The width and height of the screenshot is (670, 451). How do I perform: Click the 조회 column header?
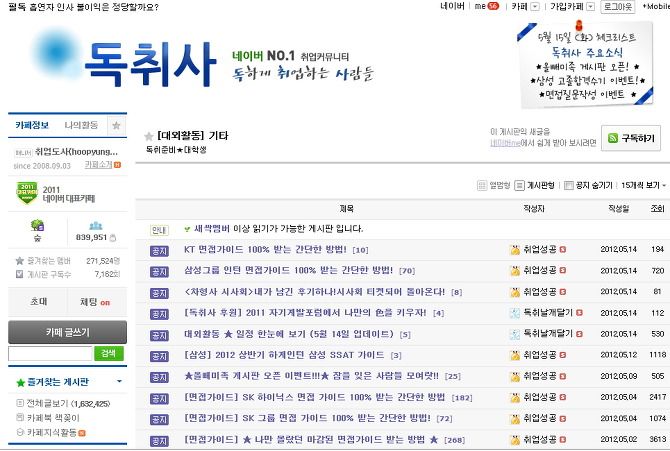tap(657, 208)
